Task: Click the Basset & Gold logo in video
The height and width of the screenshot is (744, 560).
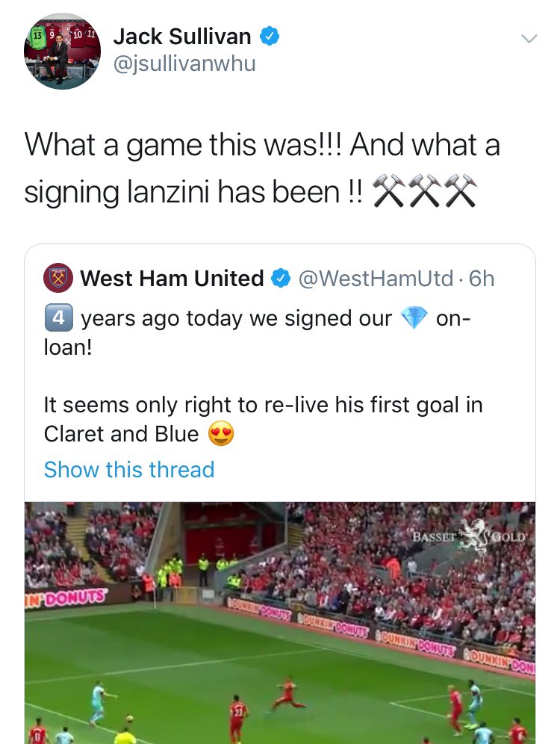Action: click(470, 537)
